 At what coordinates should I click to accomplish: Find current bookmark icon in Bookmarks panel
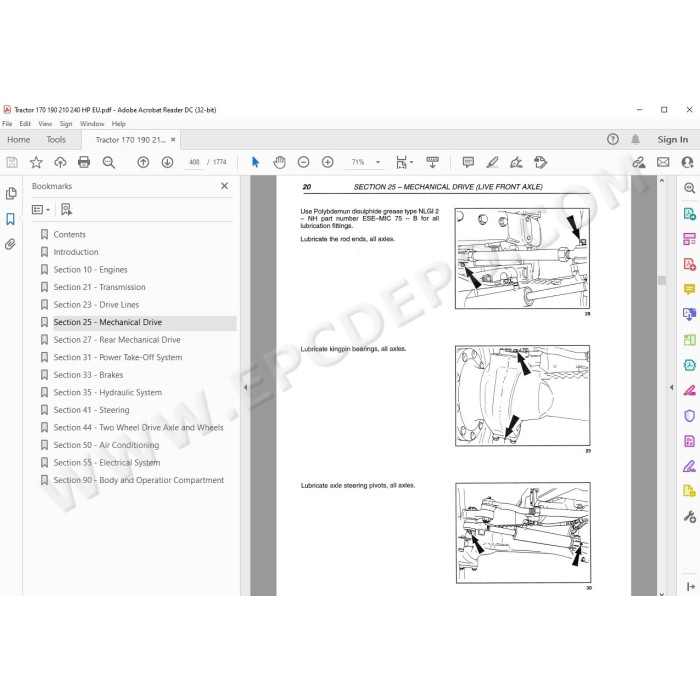pos(66,209)
